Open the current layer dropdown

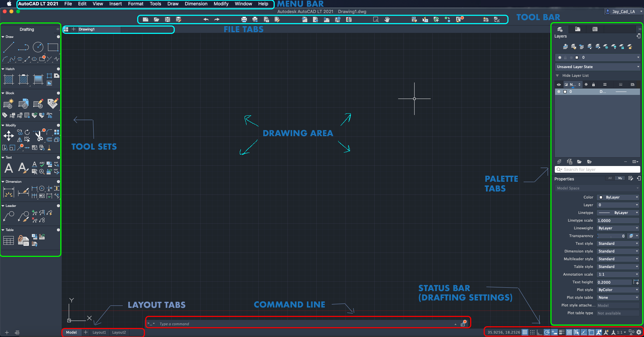(597, 57)
